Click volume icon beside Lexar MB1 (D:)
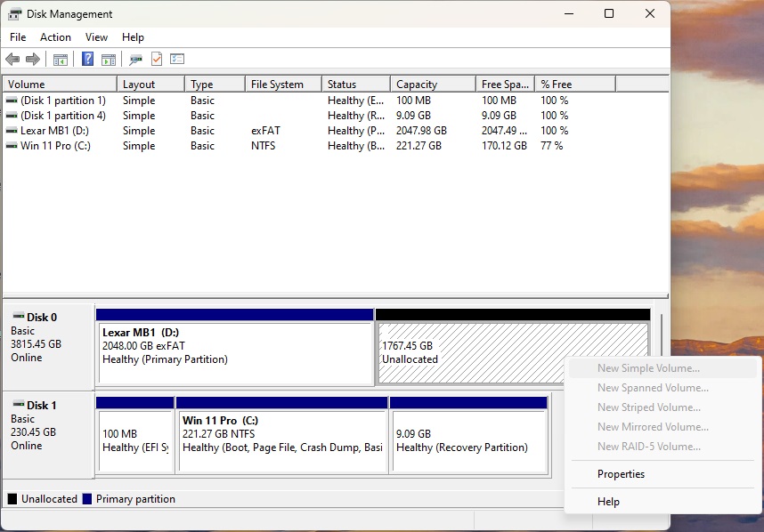Image resolution: width=764 pixels, height=532 pixels. coord(12,131)
